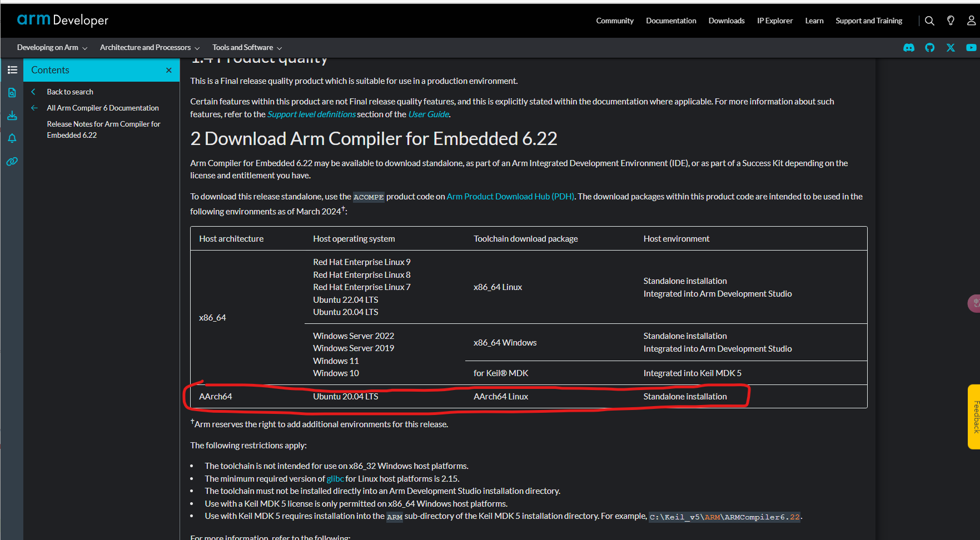Follow the glibc link
Viewport: 980px width, 540px height.
pyautogui.click(x=335, y=479)
